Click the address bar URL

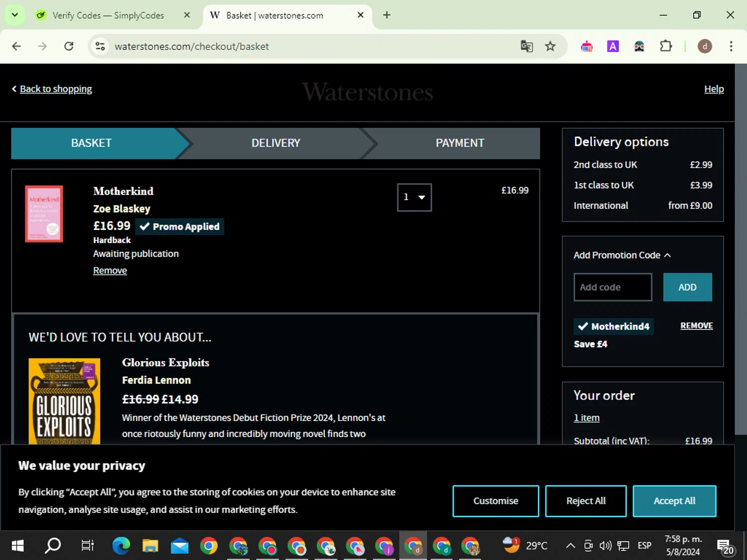pyautogui.click(x=192, y=46)
